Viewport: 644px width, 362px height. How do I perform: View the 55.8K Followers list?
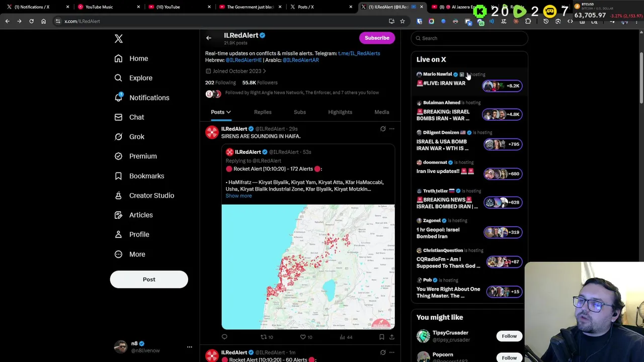pyautogui.click(x=260, y=82)
